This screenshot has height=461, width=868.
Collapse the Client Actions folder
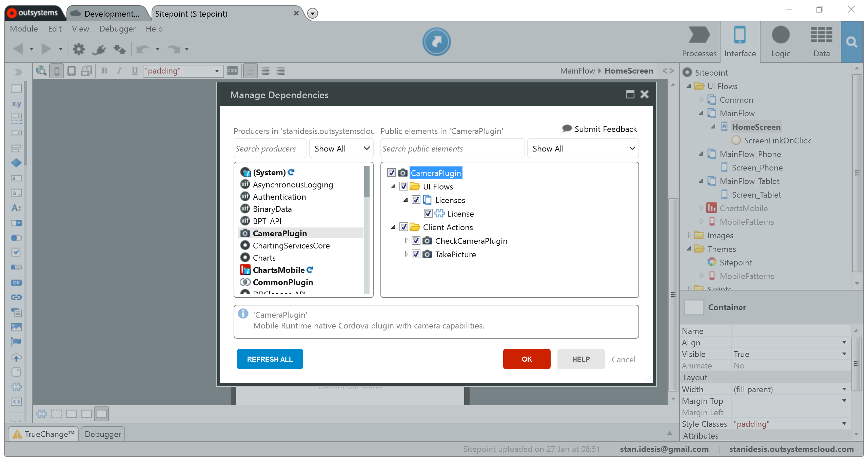point(394,227)
